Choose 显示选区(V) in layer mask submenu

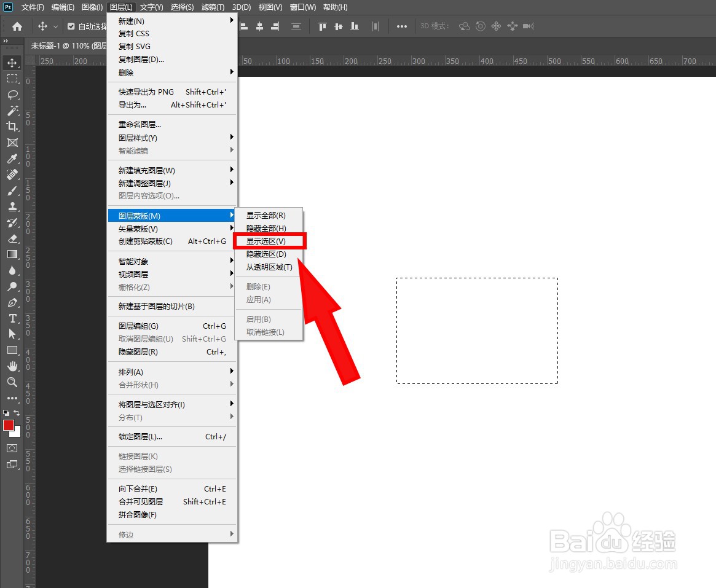point(269,241)
